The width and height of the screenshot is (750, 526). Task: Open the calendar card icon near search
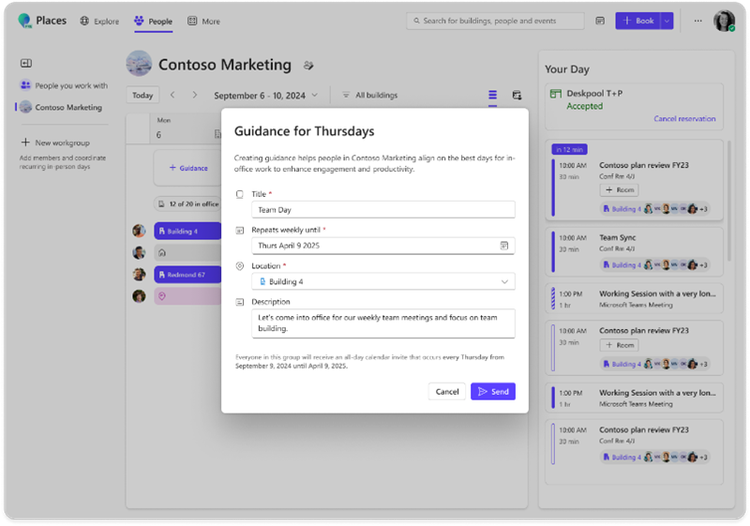click(600, 21)
